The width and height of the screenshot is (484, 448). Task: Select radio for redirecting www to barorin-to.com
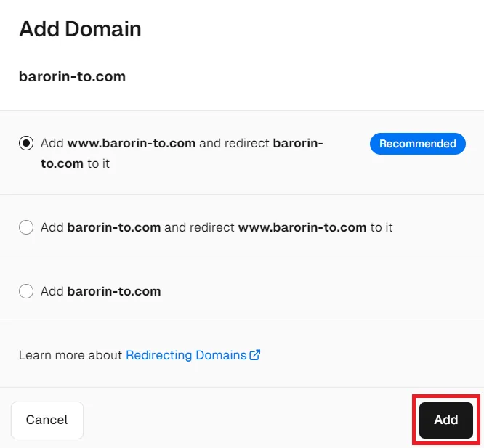[x=26, y=227]
